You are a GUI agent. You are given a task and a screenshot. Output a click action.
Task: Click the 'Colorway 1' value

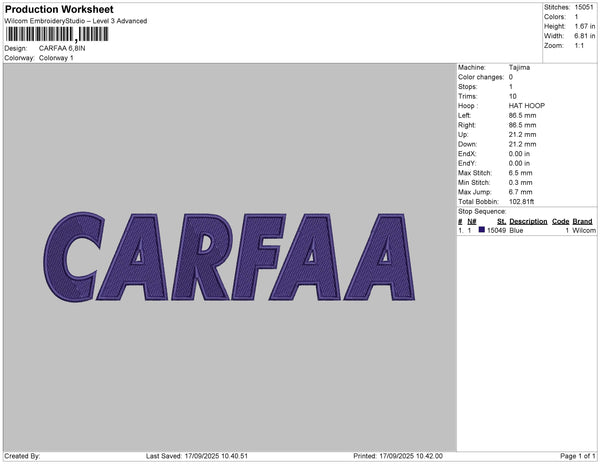tap(56, 58)
